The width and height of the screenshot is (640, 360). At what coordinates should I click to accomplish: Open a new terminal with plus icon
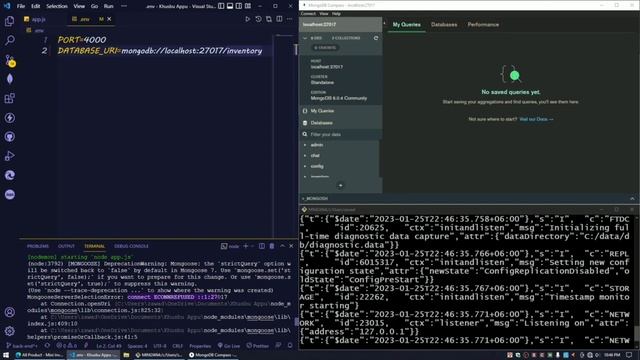tap(246, 246)
